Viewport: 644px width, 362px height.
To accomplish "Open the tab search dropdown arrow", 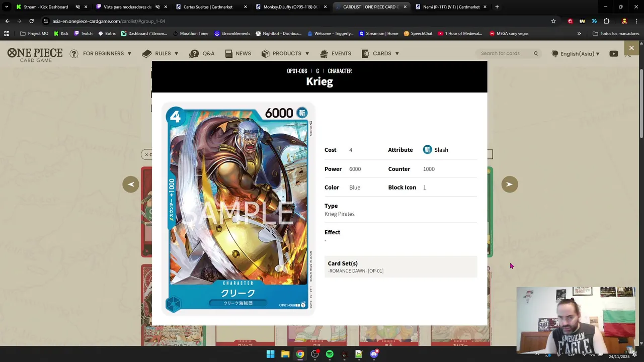I will [6, 7].
